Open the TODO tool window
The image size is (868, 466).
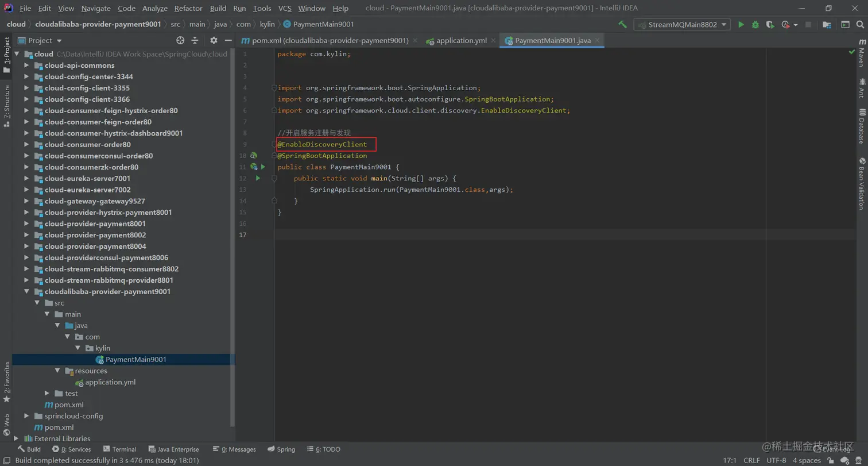click(323, 449)
